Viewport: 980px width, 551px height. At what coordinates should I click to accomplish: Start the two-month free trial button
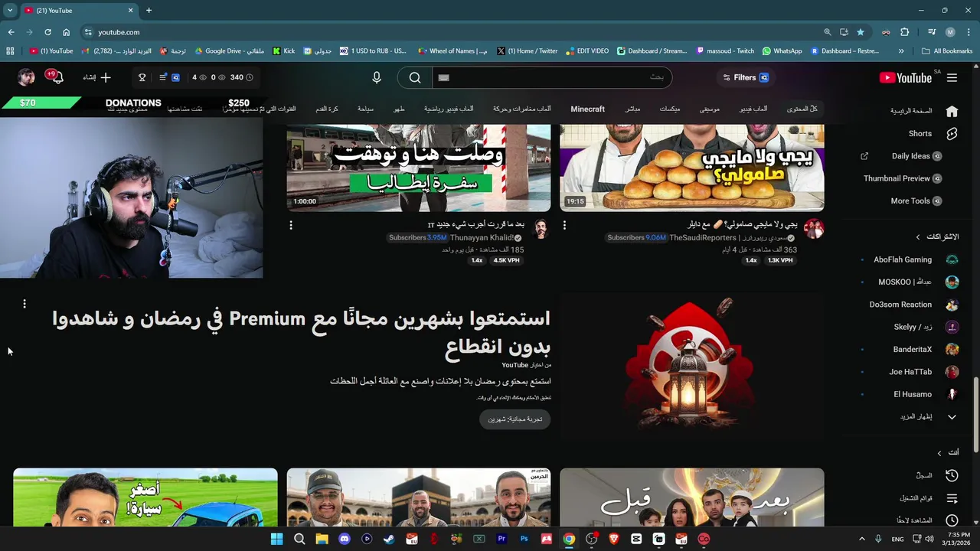(514, 419)
